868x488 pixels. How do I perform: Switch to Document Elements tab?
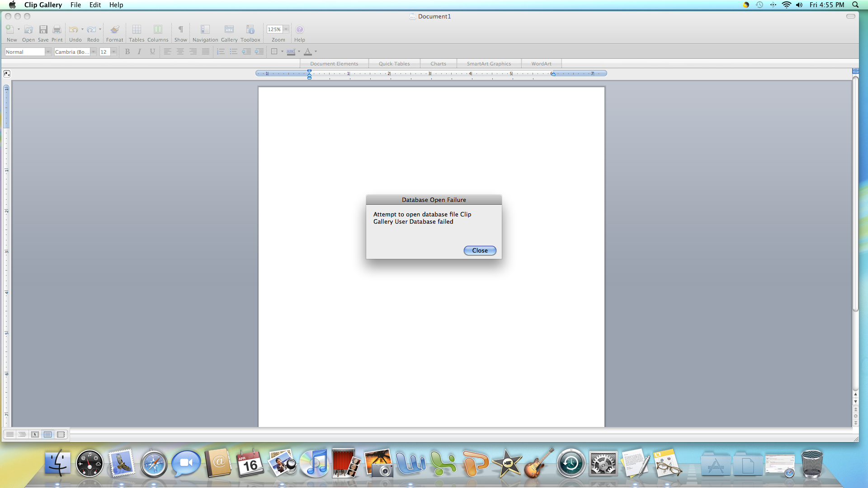pos(334,64)
